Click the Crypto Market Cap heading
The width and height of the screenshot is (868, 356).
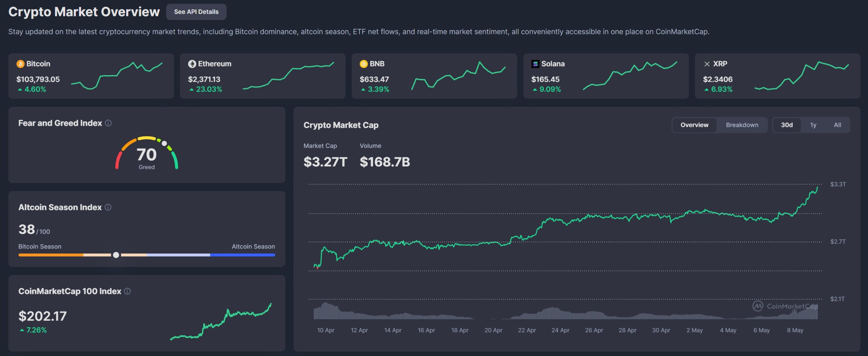[x=341, y=125]
